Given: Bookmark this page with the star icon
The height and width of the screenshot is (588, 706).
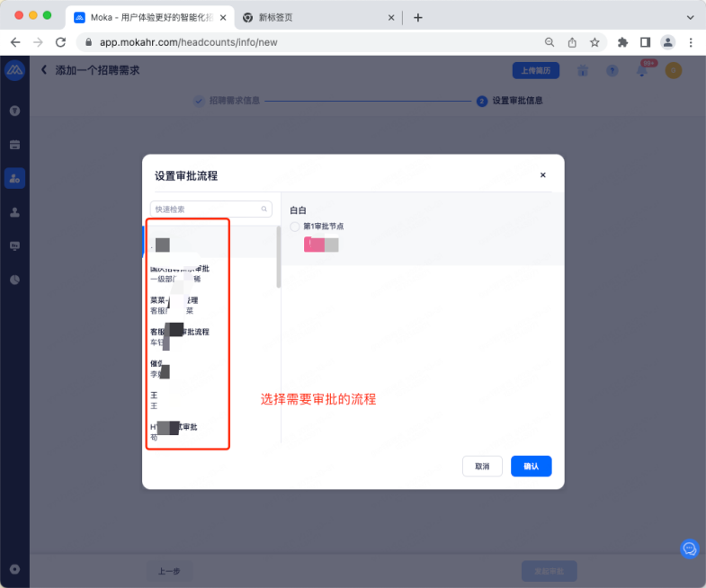Looking at the screenshot, I should point(594,42).
